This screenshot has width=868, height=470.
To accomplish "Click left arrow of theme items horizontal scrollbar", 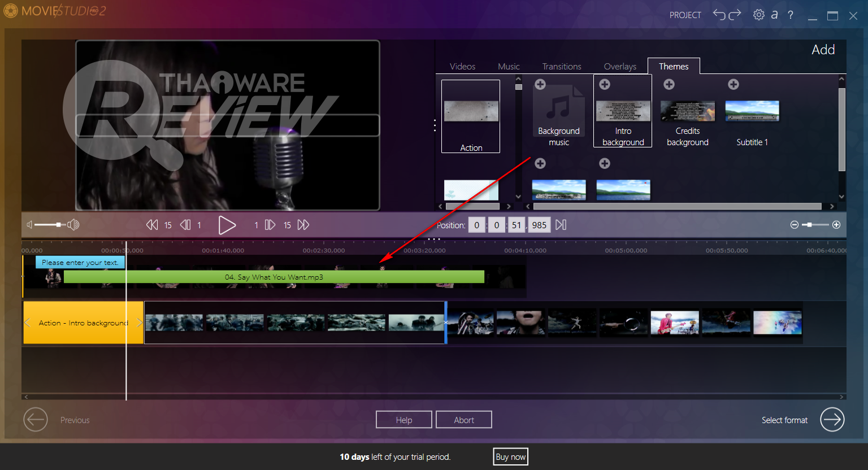I will (x=528, y=206).
